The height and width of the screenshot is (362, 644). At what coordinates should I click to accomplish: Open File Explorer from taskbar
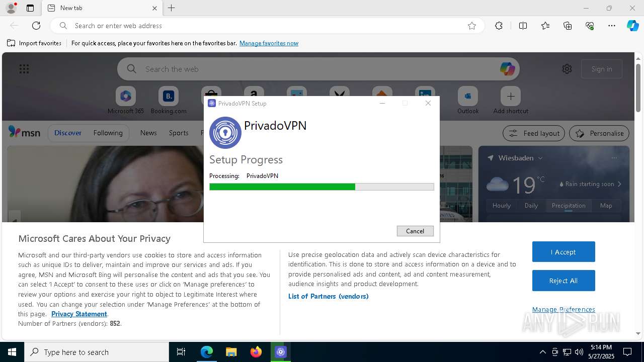coord(231,352)
